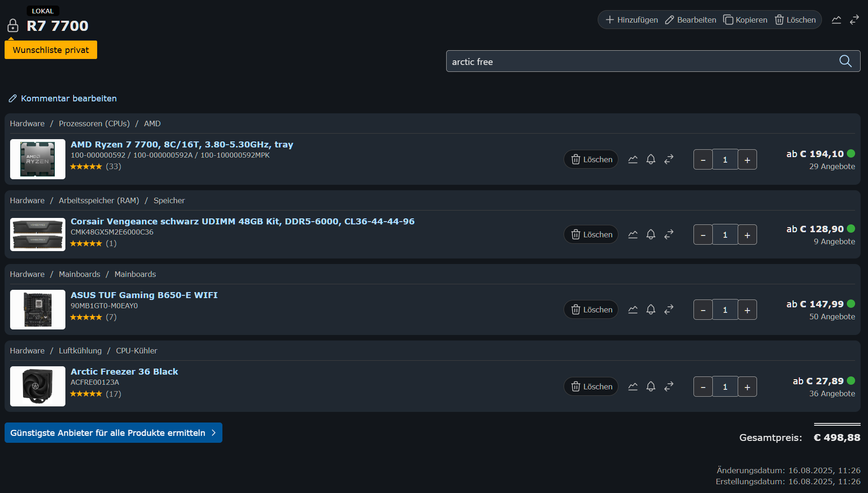Click quantity field for Arctic Freezer 36 Black

tap(725, 387)
